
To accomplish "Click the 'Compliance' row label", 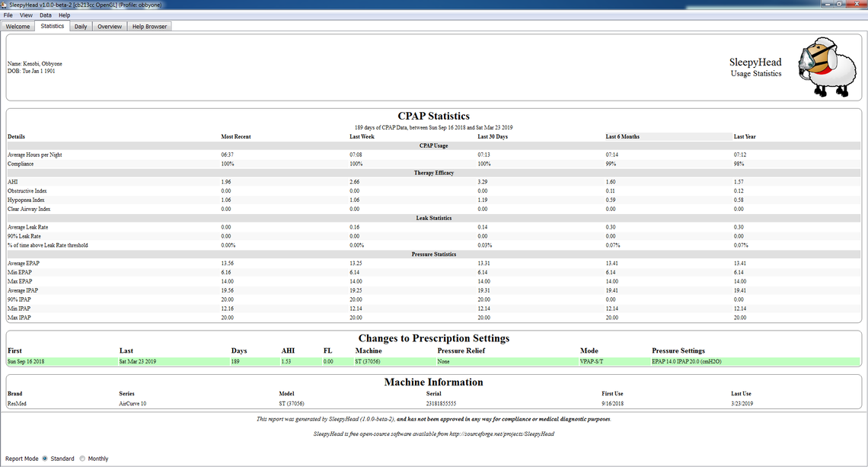I will [x=21, y=164].
